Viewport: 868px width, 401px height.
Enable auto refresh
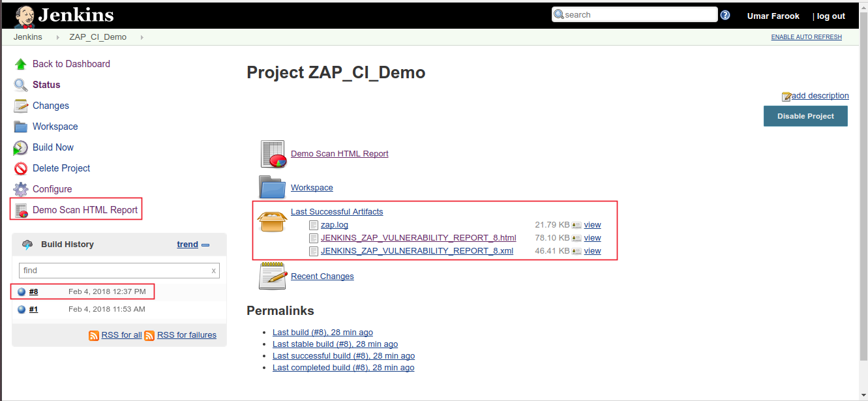(x=806, y=37)
